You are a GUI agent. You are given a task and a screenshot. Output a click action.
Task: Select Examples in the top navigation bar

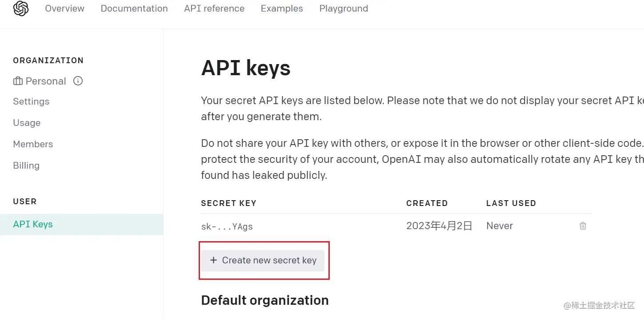[282, 8]
